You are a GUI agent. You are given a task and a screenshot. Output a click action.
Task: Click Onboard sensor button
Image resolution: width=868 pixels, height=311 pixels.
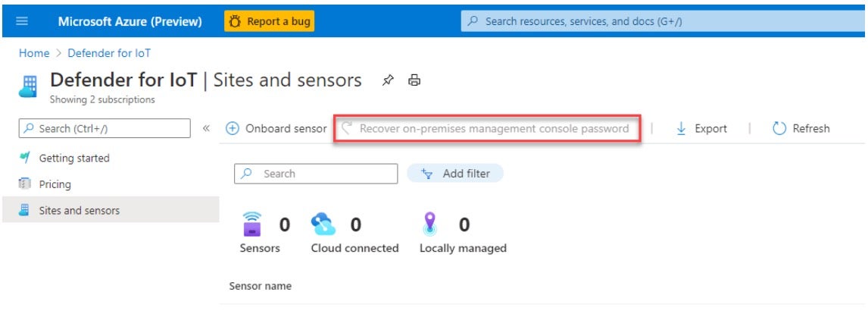click(x=277, y=129)
